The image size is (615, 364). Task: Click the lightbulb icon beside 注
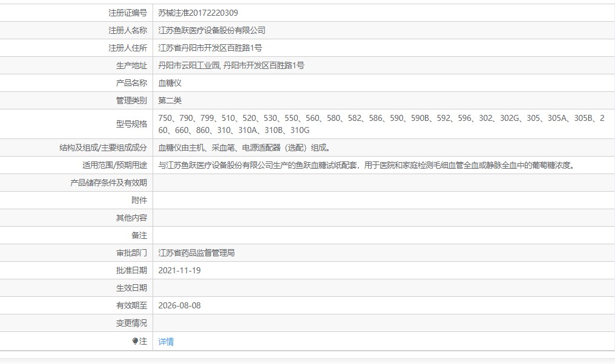(x=136, y=341)
